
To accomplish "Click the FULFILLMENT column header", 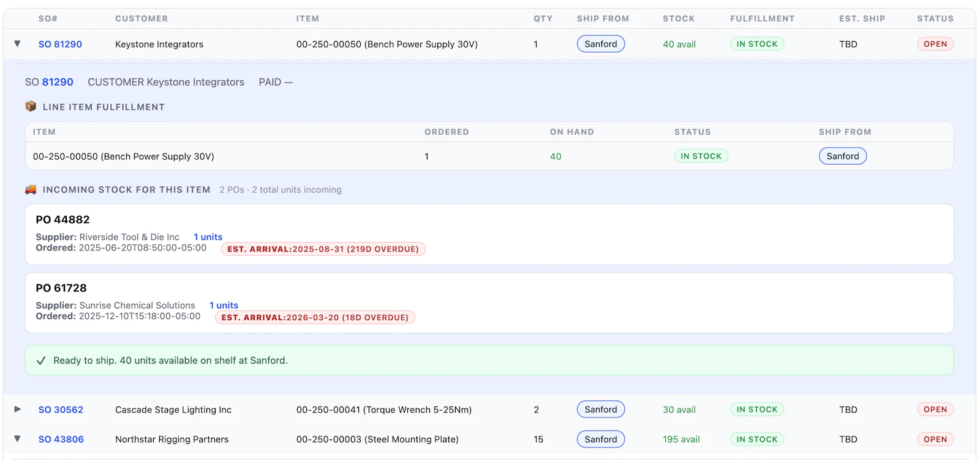I will [x=763, y=18].
